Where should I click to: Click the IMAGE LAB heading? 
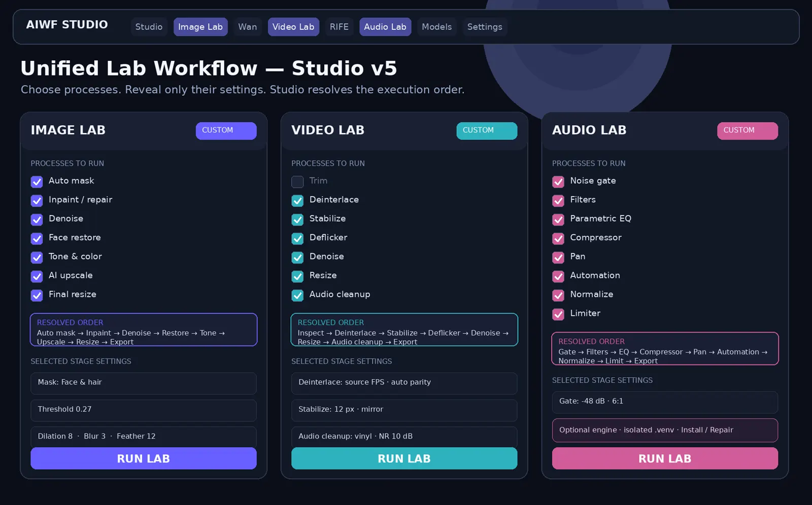coord(68,130)
